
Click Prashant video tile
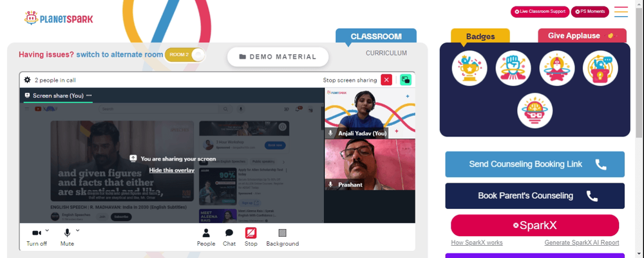[370, 164]
